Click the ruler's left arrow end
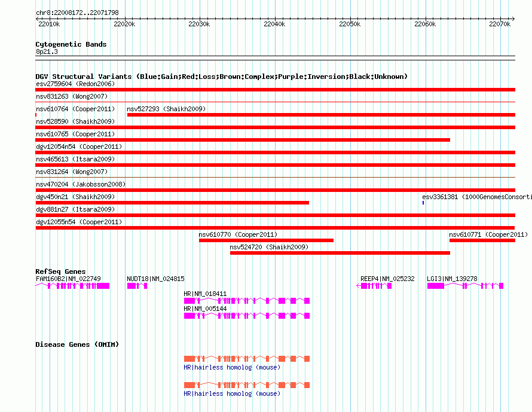 [x=37, y=19]
